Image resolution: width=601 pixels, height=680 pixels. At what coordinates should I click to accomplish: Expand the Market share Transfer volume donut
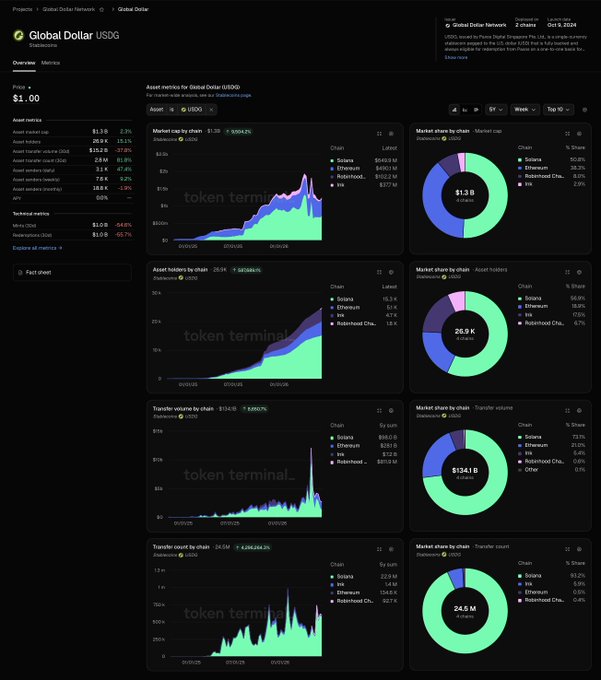pos(568,410)
